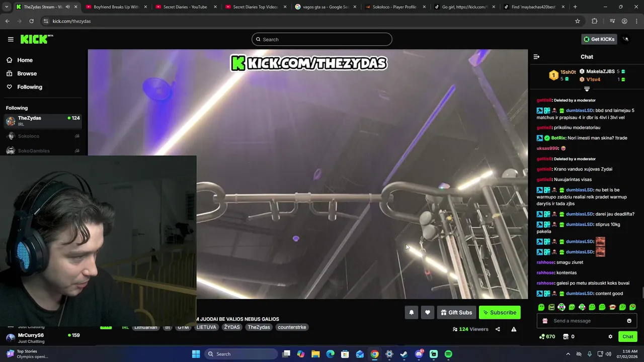Collapse the chat panel arrow icon
This screenshot has width=644, height=362.
tap(536, 57)
